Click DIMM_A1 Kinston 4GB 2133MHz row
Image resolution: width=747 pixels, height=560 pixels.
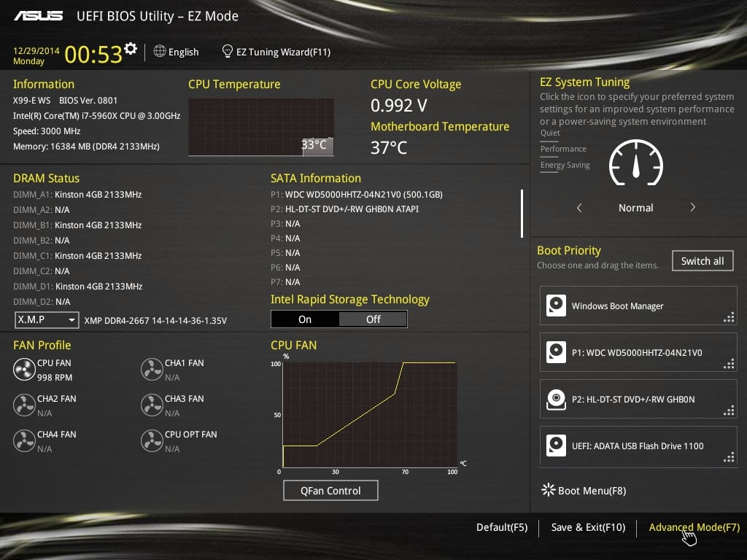click(77, 194)
